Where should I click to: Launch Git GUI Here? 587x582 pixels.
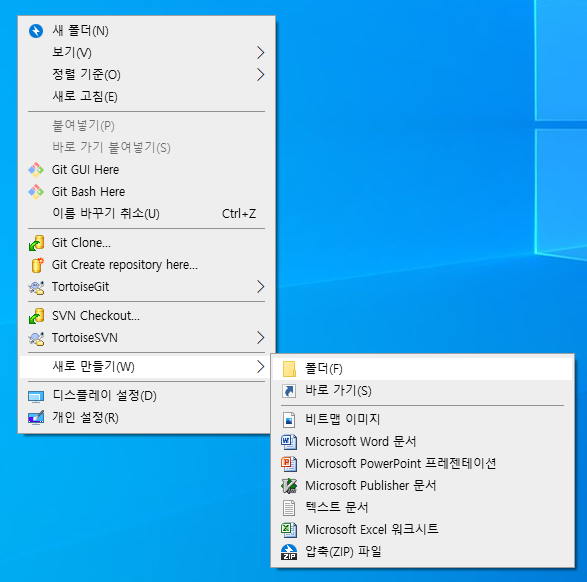click(147, 170)
